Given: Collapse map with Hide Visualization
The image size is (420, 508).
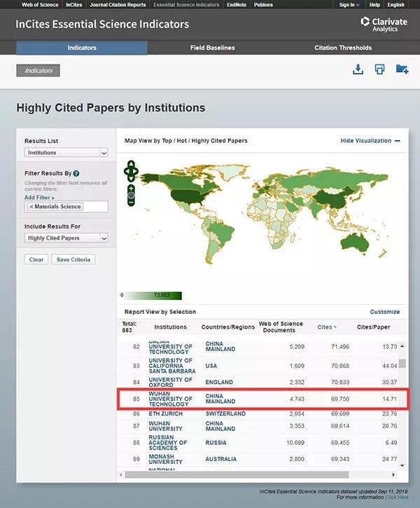Looking at the screenshot, I should tap(370, 141).
